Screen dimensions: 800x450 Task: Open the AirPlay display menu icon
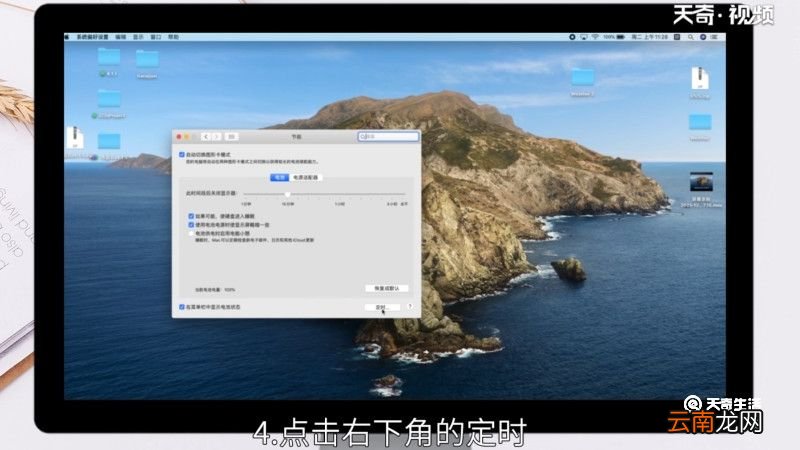(584, 37)
